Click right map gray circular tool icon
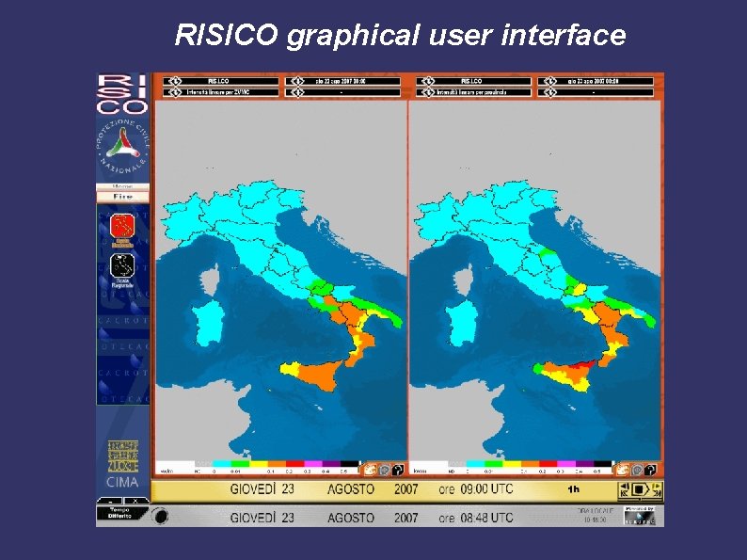Viewport: 747px width, 560px height. pyautogui.click(x=637, y=470)
